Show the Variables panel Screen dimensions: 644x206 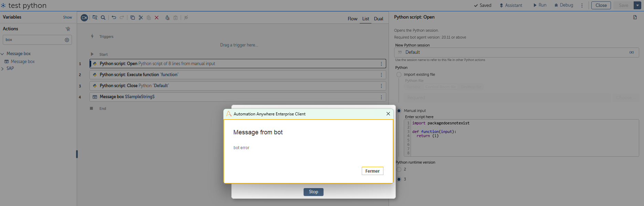pyautogui.click(x=67, y=17)
